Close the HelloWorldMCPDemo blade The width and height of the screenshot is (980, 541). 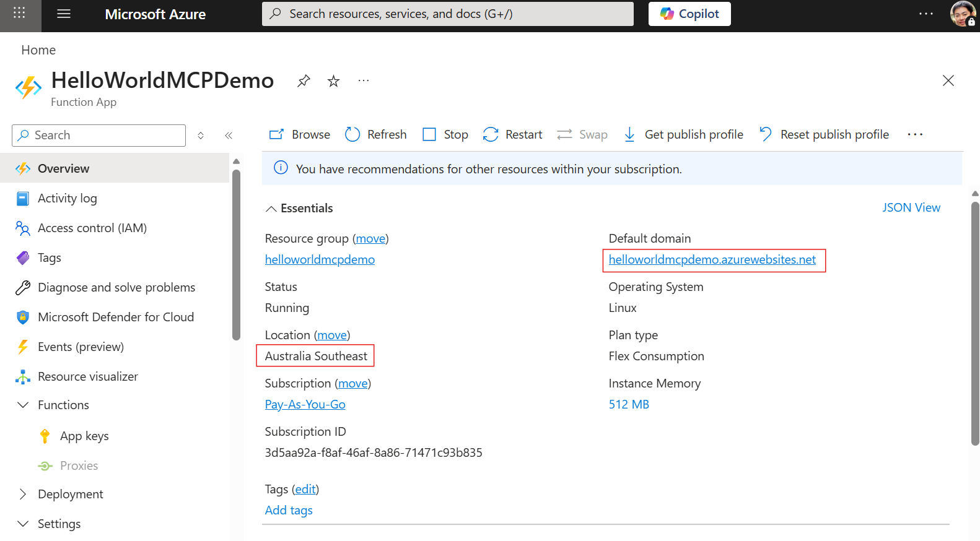[x=948, y=80]
